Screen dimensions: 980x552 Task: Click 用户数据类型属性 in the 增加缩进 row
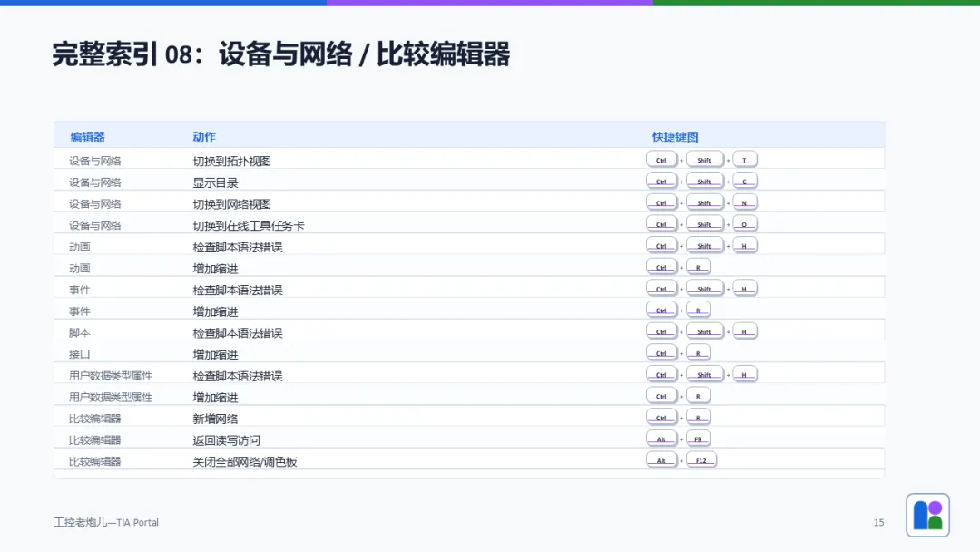point(111,397)
